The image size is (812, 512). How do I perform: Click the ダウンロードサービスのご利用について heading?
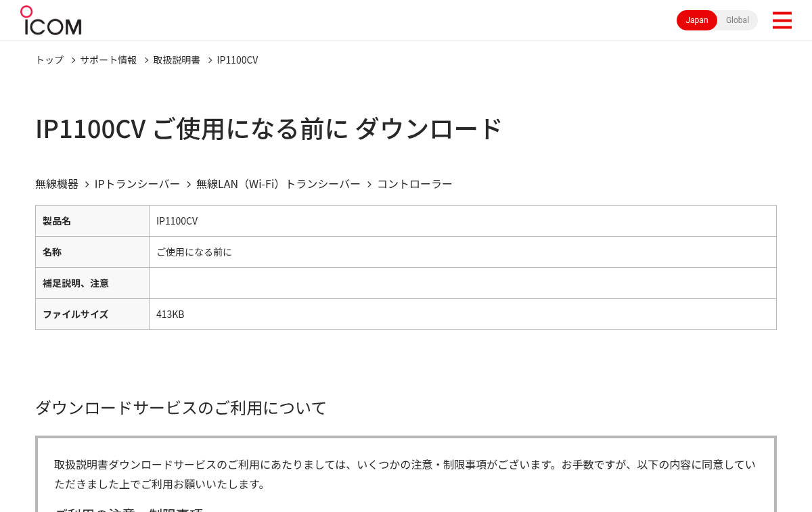181,408
